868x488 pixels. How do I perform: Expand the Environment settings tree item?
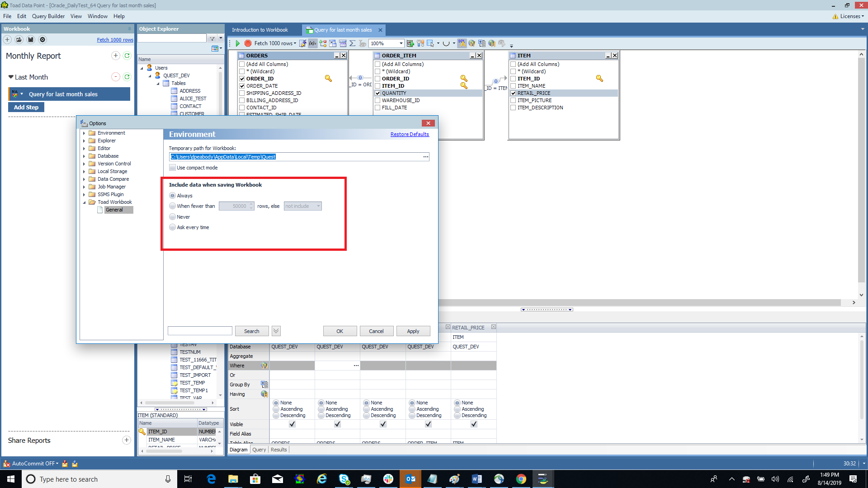coord(84,132)
